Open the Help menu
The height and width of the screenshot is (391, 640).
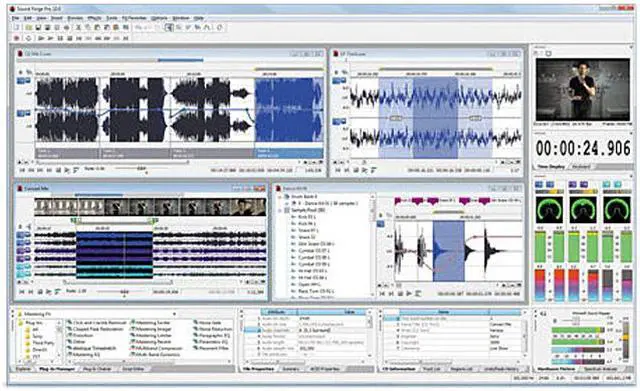pyautogui.click(x=198, y=18)
